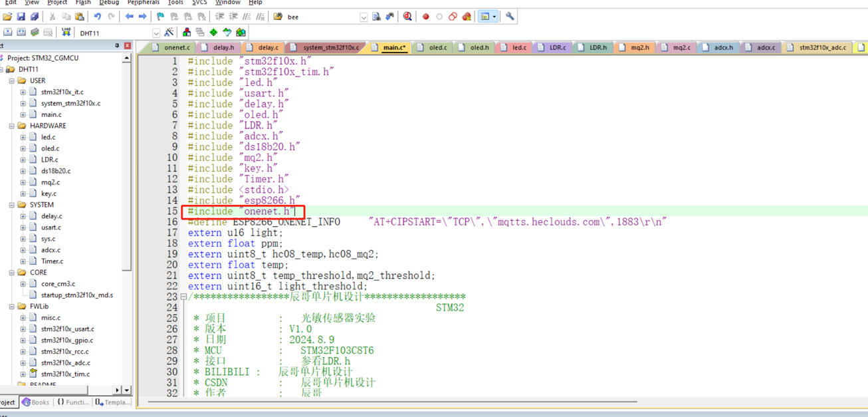The width and height of the screenshot is (868, 417).
Task: Start a Debug Session with the red d icon
Action: pos(407,16)
